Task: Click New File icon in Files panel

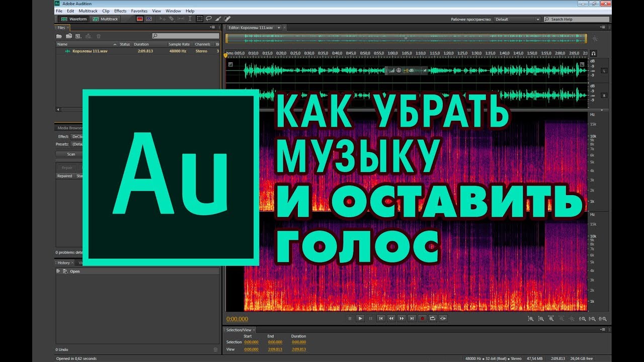Action: (x=78, y=36)
